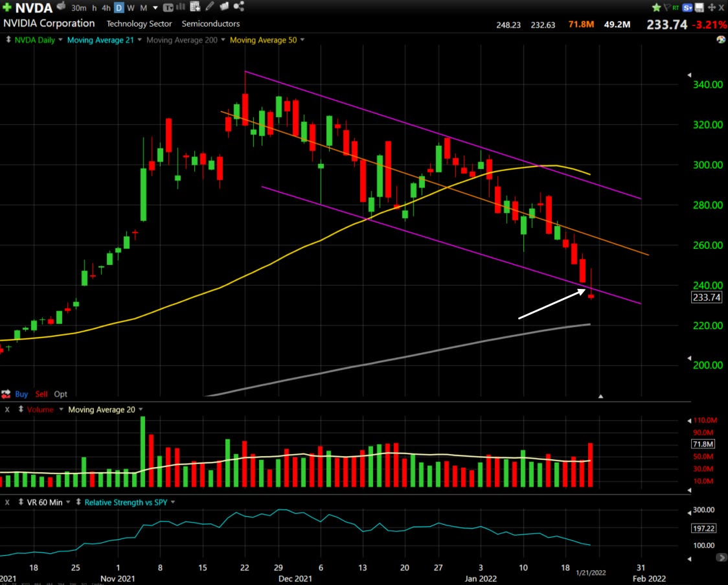Click the Semiconductors industry link

(210, 24)
